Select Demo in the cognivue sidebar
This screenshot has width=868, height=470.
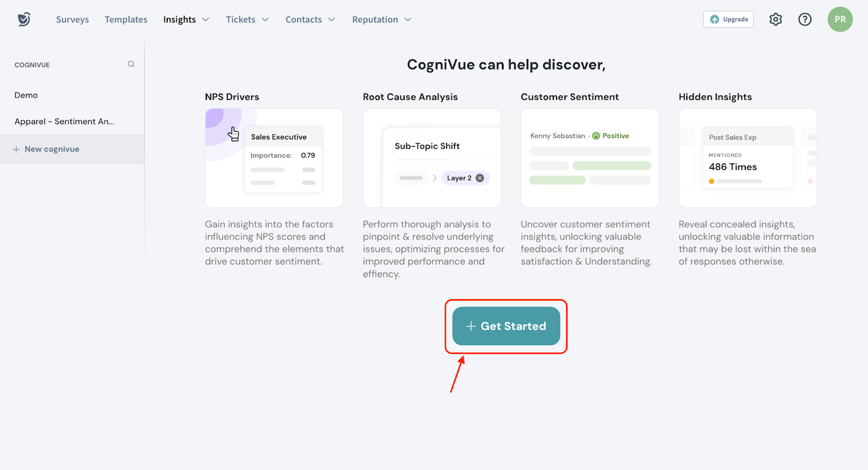pyautogui.click(x=26, y=95)
